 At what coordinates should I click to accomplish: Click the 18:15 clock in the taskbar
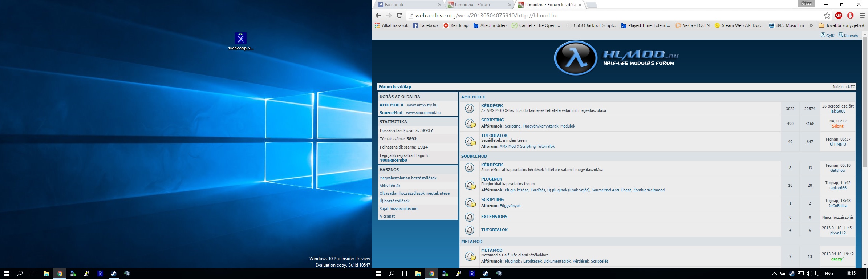(851, 274)
